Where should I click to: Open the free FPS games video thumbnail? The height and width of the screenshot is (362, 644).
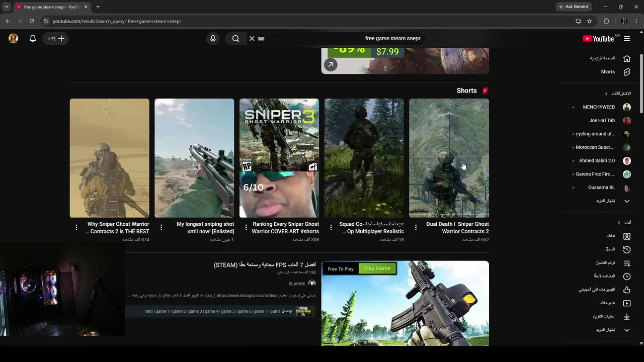[405, 303]
